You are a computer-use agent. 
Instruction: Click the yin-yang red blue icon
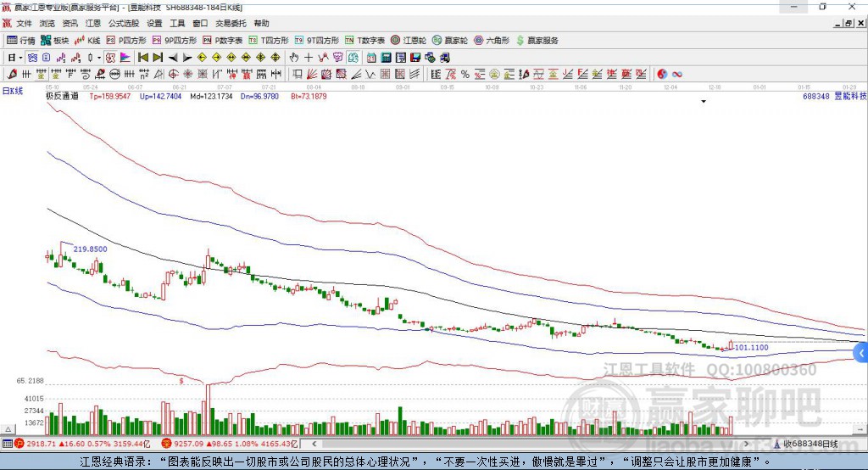click(662, 75)
